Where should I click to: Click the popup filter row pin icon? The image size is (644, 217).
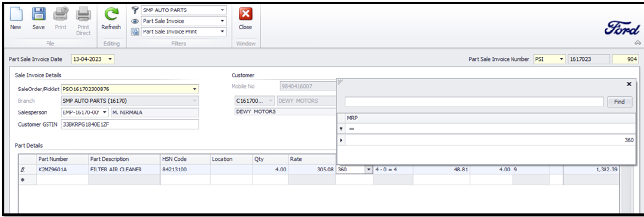coord(341,129)
